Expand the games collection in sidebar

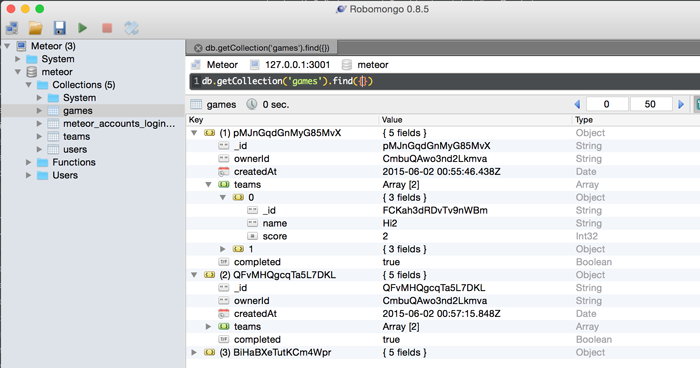(x=39, y=111)
